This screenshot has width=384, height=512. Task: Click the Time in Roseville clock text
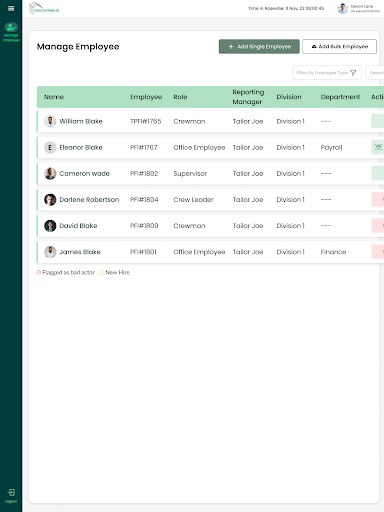[x=286, y=8]
